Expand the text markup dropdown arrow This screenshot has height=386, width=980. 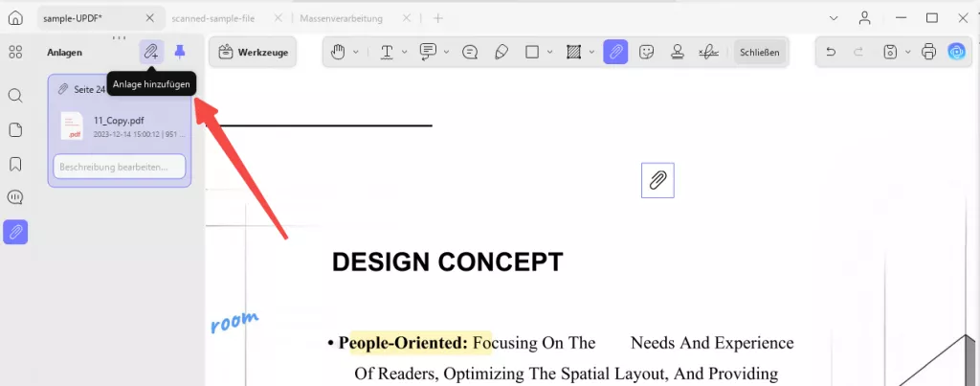point(405,52)
